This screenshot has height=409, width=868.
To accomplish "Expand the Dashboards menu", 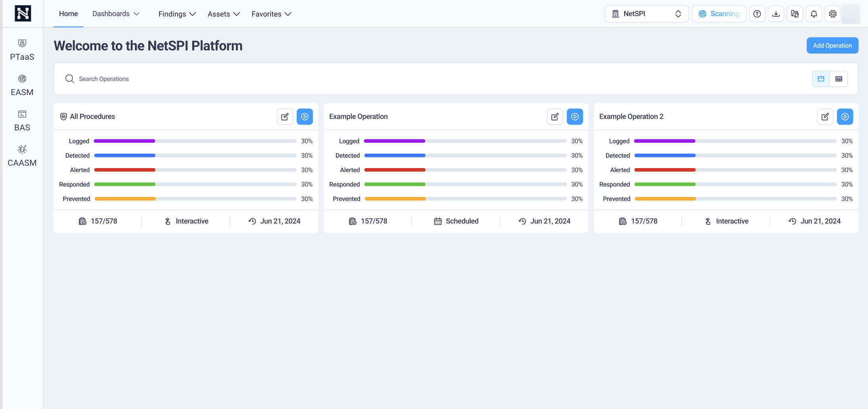I will [x=116, y=14].
